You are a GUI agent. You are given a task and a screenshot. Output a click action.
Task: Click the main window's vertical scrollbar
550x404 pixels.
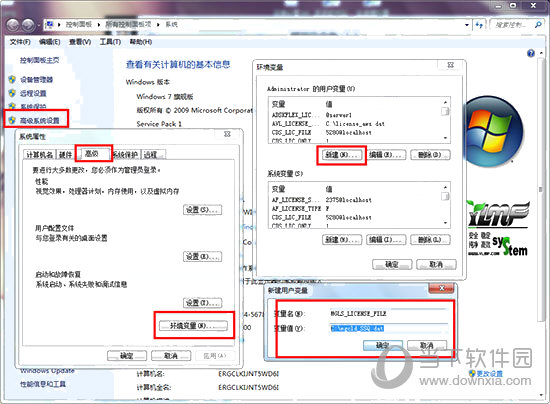pos(541,189)
